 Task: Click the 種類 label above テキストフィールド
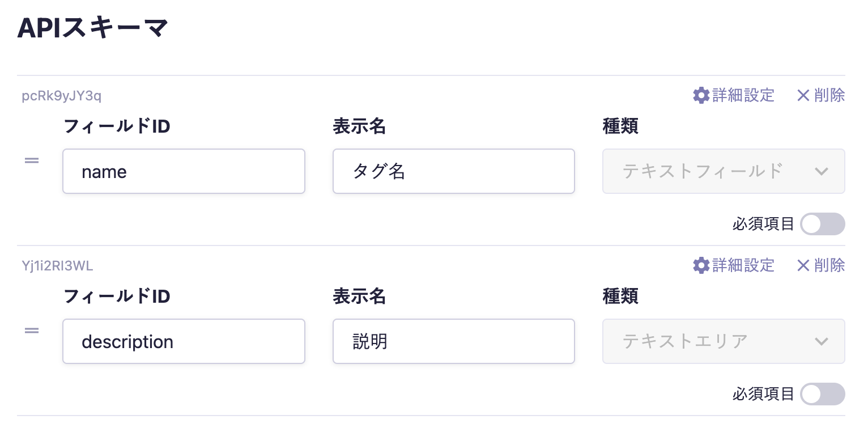620,126
